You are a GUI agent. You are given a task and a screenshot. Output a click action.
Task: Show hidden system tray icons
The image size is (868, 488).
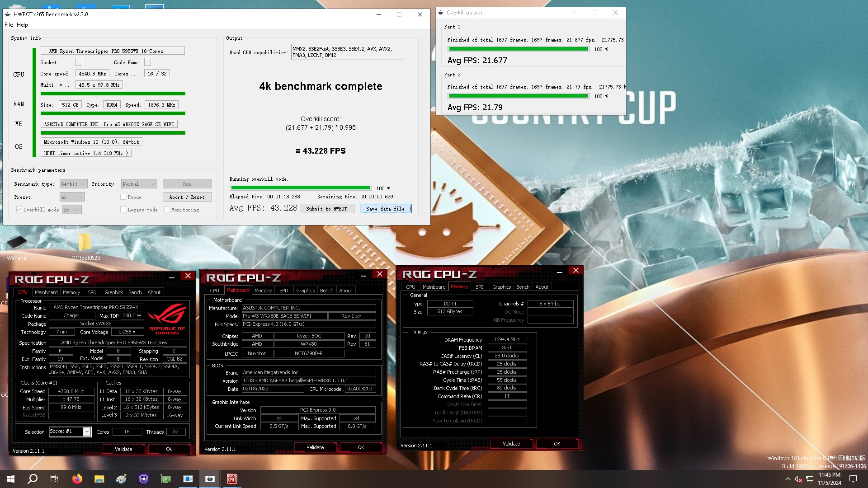788,479
